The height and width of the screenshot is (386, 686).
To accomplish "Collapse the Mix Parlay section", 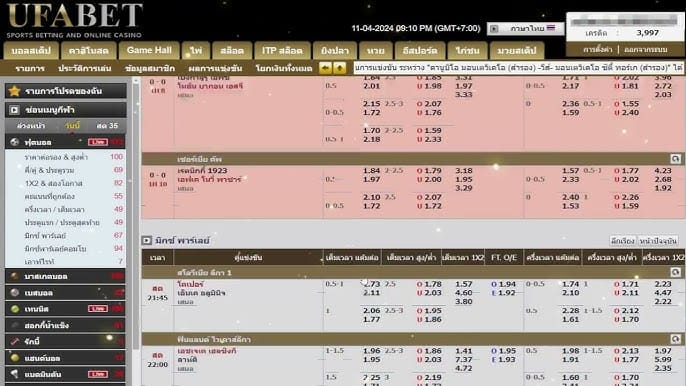I will click(x=146, y=240).
